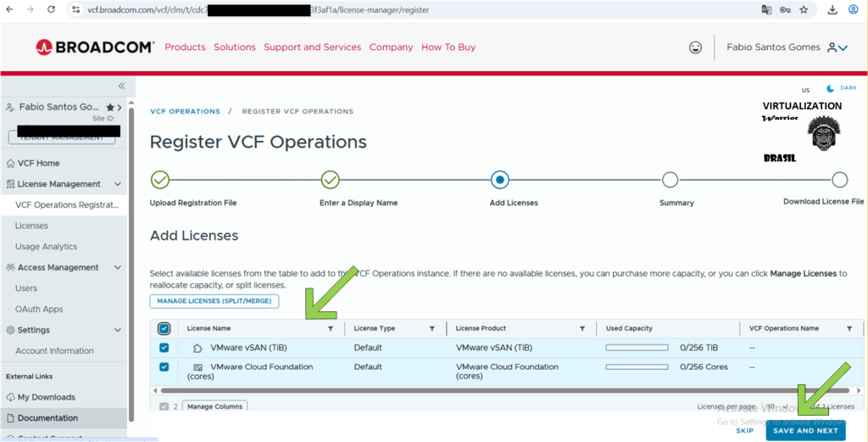Toggle the dark mode moon icon
868x442 pixels.
831,88
